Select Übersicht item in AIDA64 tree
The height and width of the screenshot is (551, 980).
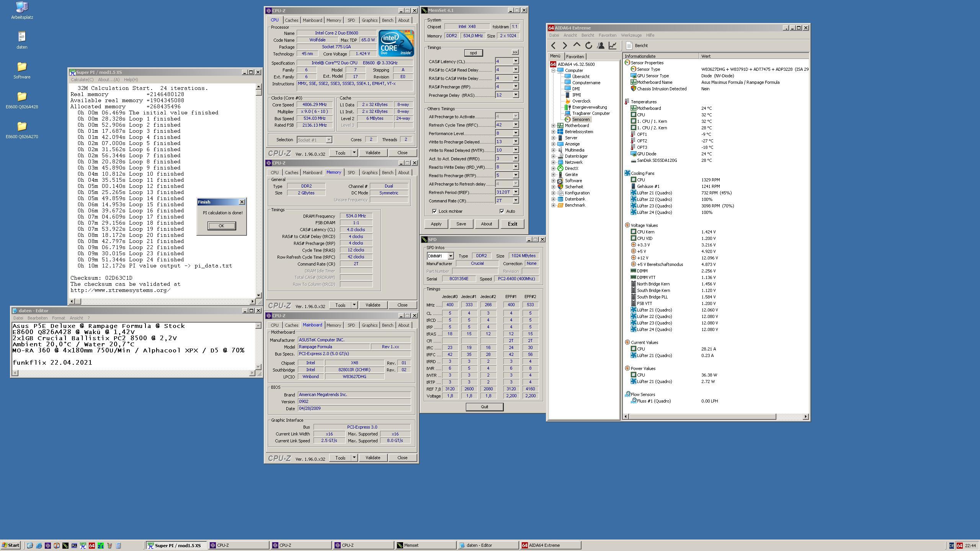coord(581,77)
